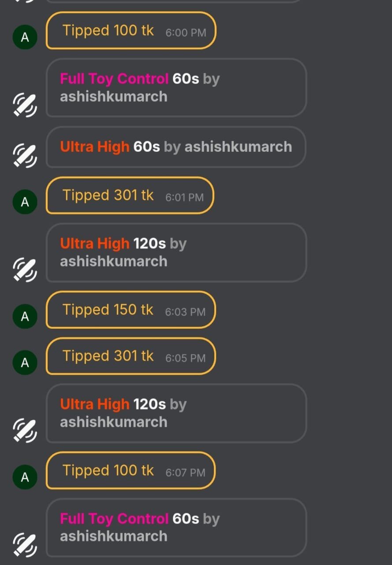Click toy icon of Ultra High 120s after 6:01 tip
Image resolution: width=392 pixels, height=565 pixels.
[x=25, y=269]
